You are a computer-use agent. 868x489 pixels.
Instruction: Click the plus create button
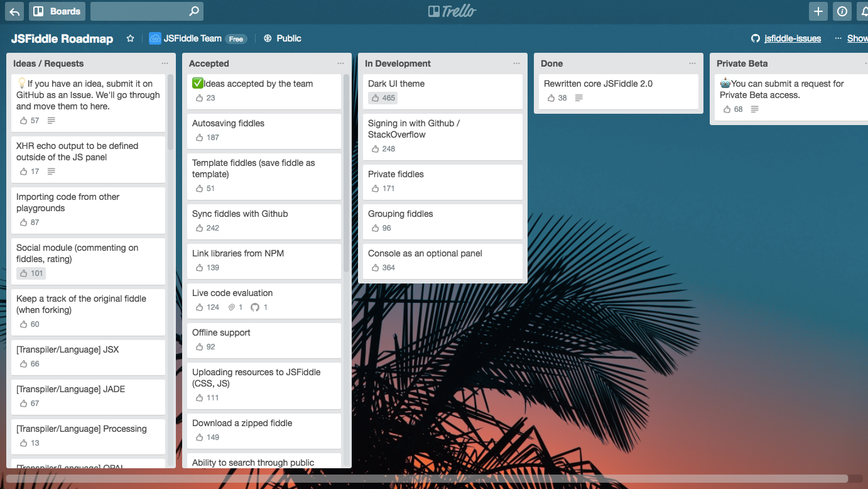[x=818, y=11]
